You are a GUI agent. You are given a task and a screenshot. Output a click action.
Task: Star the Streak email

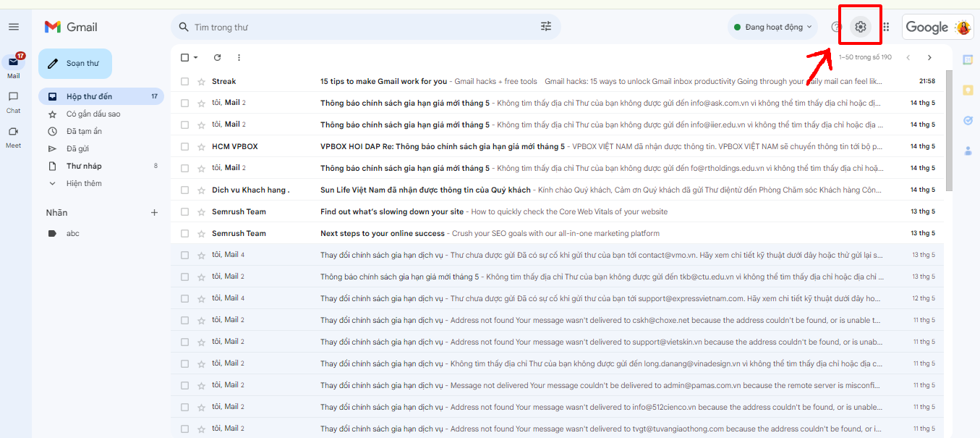pos(202,82)
